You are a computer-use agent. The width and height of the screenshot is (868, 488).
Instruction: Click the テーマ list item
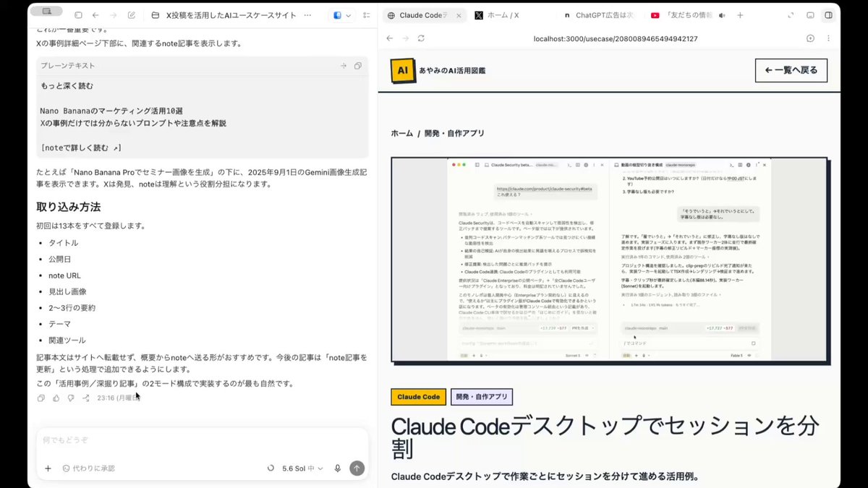[59, 324]
